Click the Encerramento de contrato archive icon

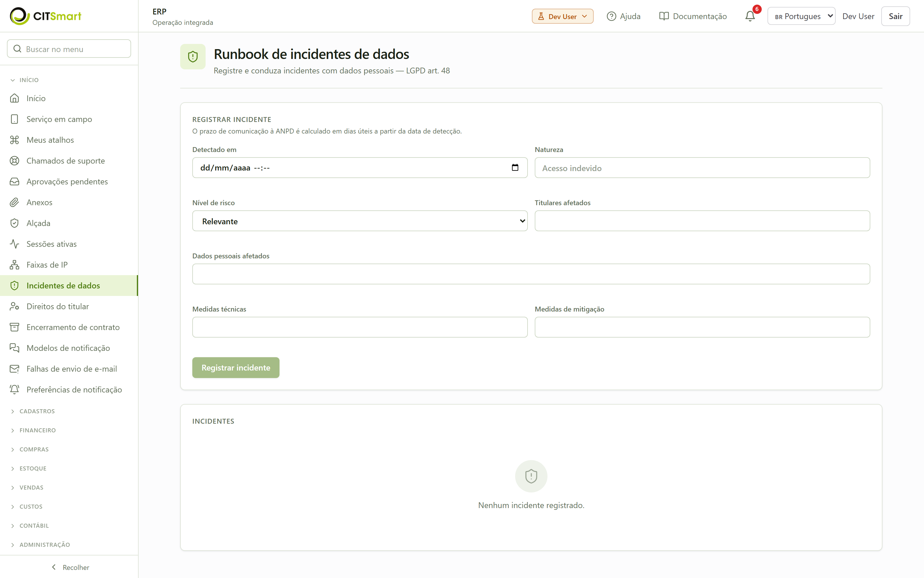pyautogui.click(x=14, y=327)
